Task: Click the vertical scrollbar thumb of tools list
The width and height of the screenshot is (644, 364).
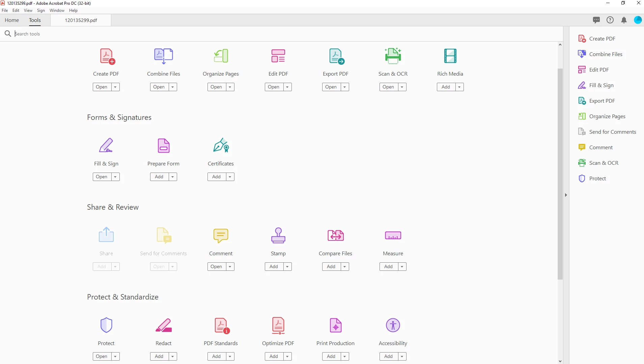Action: [x=560, y=174]
